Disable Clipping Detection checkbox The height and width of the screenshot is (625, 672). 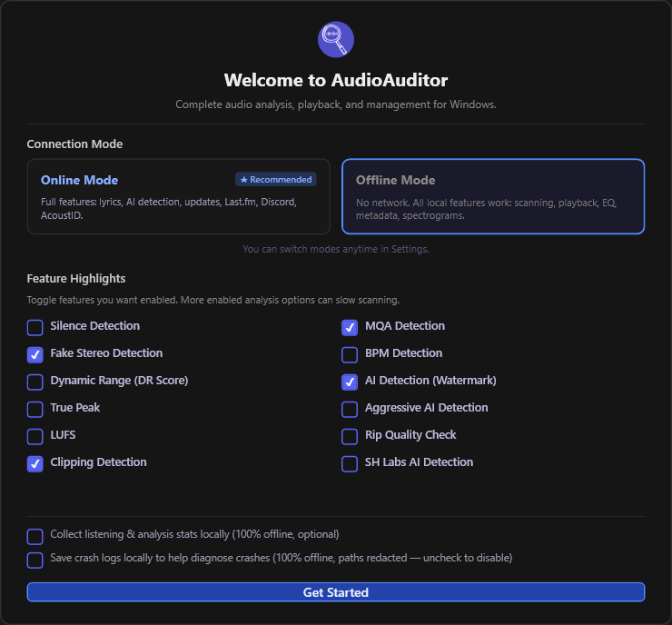(x=35, y=464)
